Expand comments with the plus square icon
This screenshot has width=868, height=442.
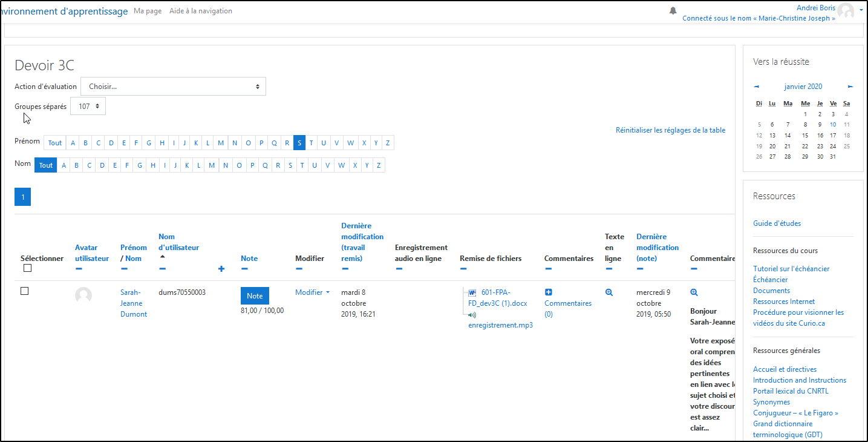tap(549, 292)
